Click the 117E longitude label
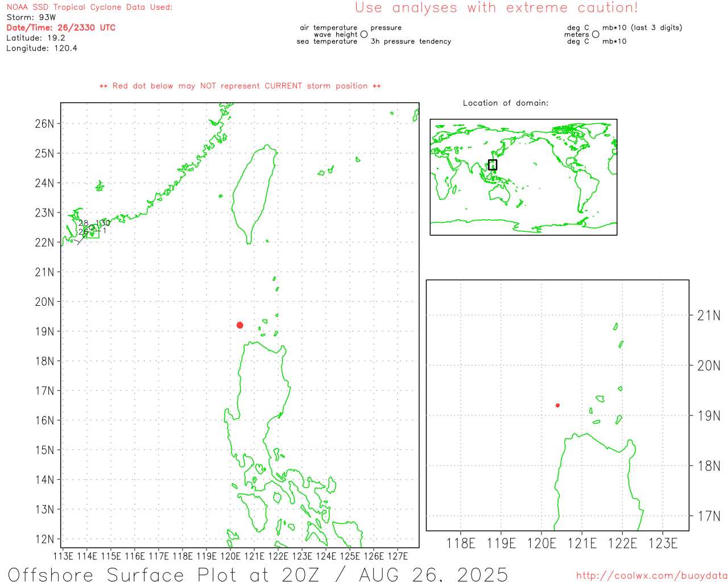 pyautogui.click(x=159, y=556)
